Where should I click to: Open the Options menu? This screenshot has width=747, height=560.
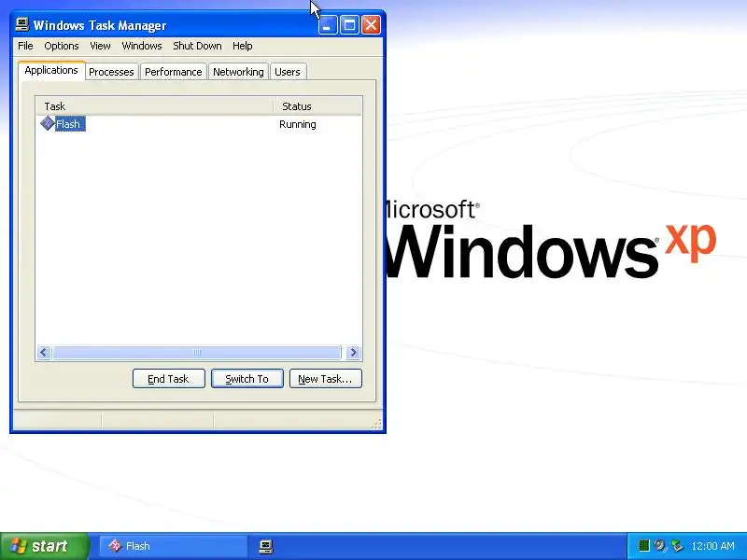[62, 46]
